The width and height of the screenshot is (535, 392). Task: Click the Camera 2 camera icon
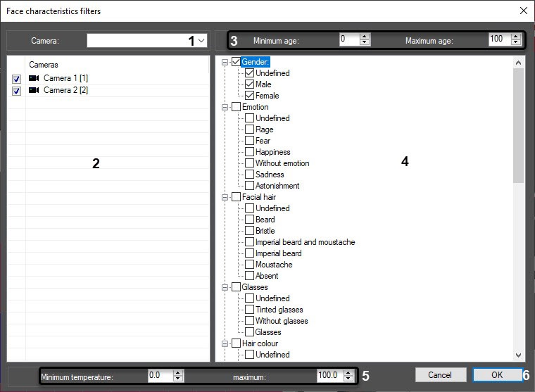(34, 90)
